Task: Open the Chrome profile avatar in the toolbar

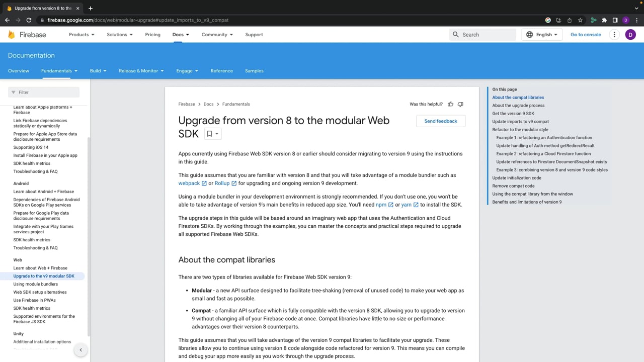Action: [x=626, y=20]
